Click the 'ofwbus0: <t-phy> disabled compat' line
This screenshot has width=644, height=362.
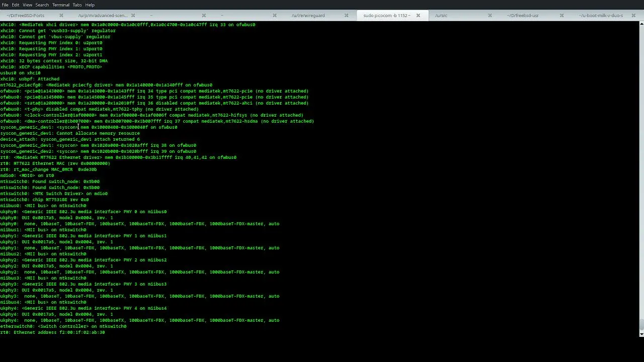coord(99,109)
